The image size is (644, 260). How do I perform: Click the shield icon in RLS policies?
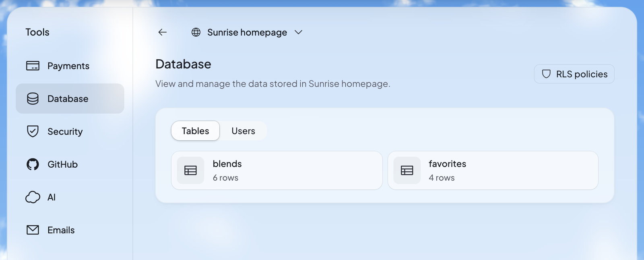(x=546, y=74)
